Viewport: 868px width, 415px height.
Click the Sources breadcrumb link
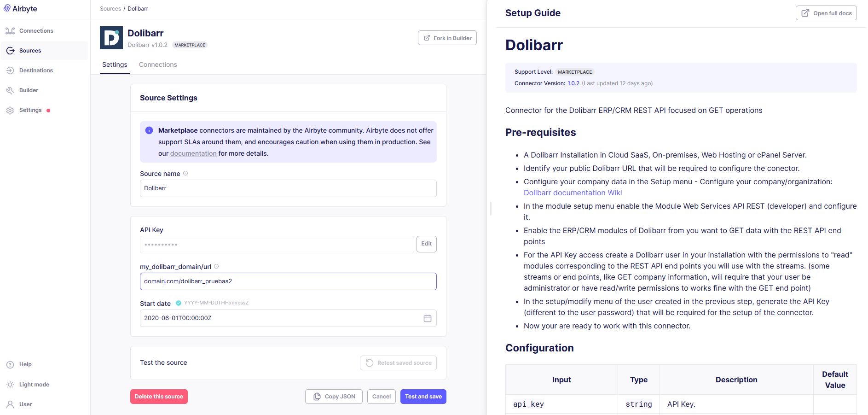[110, 9]
